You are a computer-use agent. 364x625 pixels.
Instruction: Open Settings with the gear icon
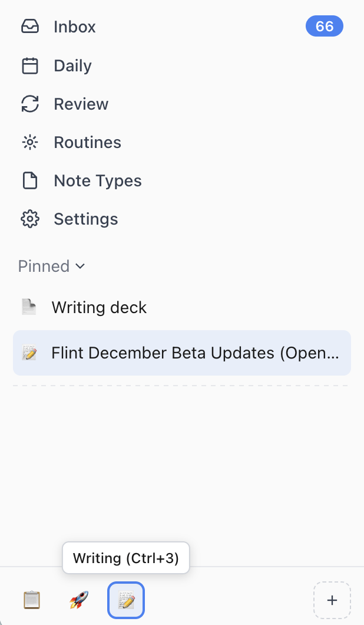pos(30,219)
